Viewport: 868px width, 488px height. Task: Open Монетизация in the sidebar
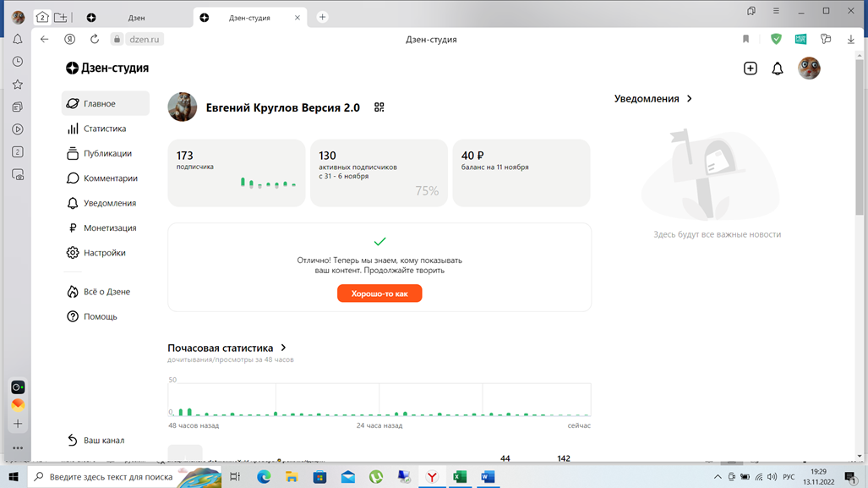coord(101,228)
